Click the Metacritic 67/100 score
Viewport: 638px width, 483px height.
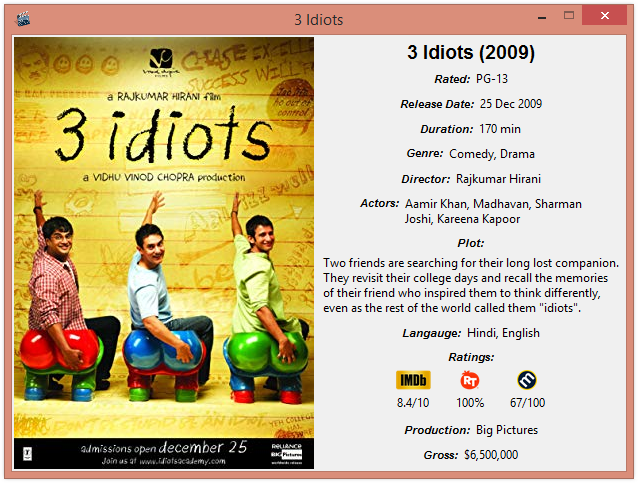point(527,403)
